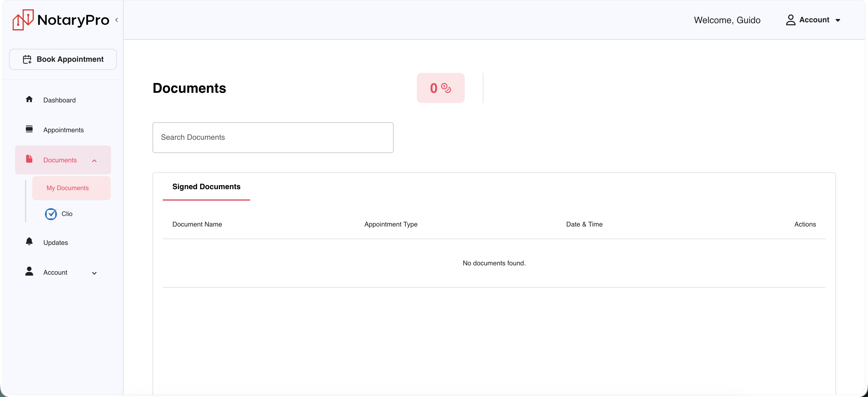Click the Actions column header
This screenshot has height=397, width=868.
click(805, 224)
